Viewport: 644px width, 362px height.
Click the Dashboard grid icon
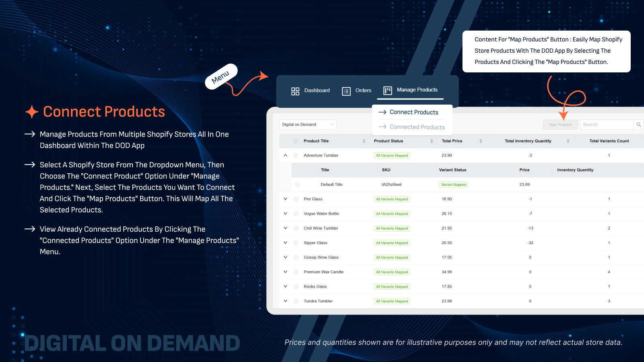(x=295, y=91)
